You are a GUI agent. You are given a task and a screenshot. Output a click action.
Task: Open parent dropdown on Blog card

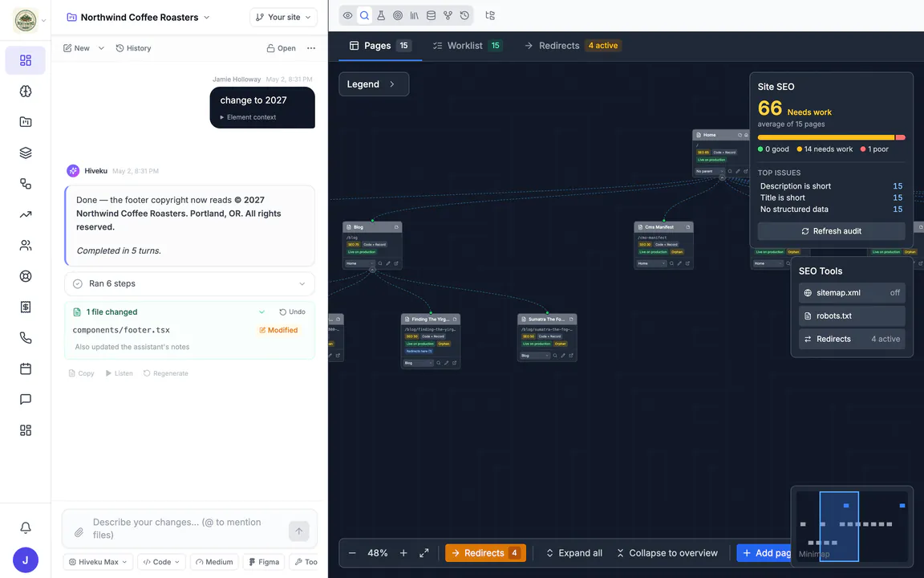(x=359, y=263)
